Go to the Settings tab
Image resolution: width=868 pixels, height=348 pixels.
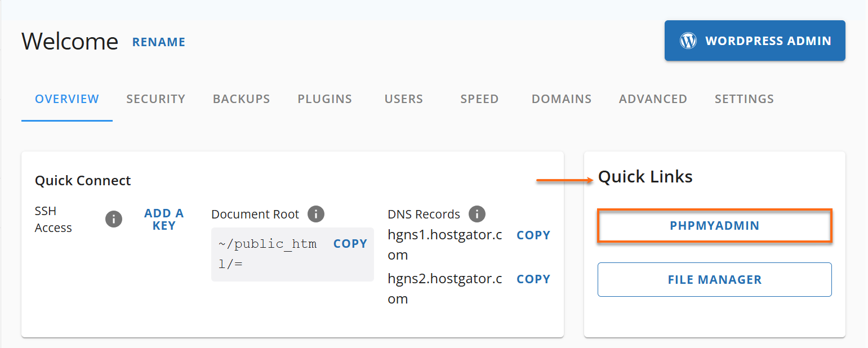pos(744,99)
